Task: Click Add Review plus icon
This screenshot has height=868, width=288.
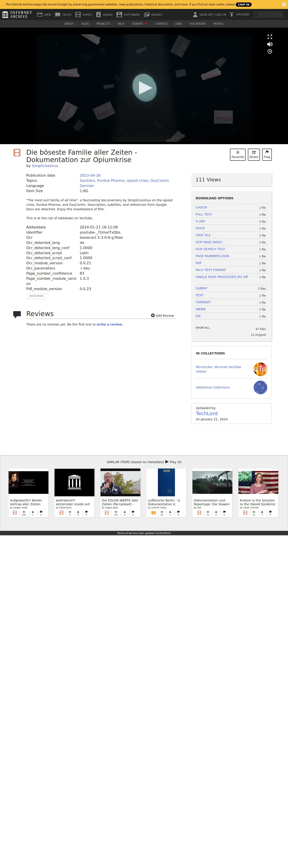Action: (153, 316)
